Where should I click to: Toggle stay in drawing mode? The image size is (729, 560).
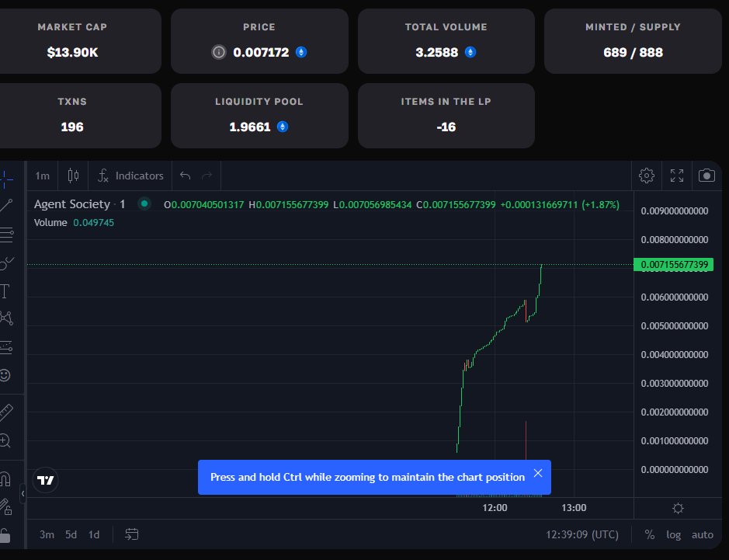click(x=5, y=507)
